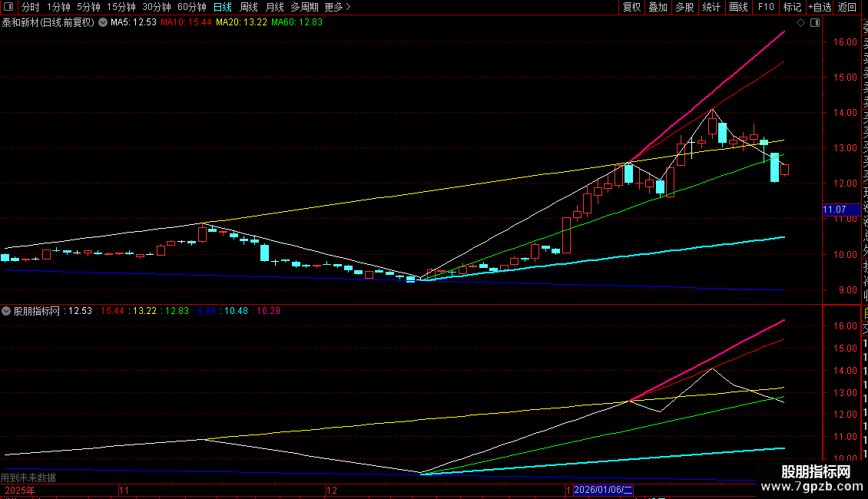Click the 2026/01/06/二 date marker
Image resolution: width=868 pixels, height=499 pixels.
pyautogui.click(x=603, y=490)
